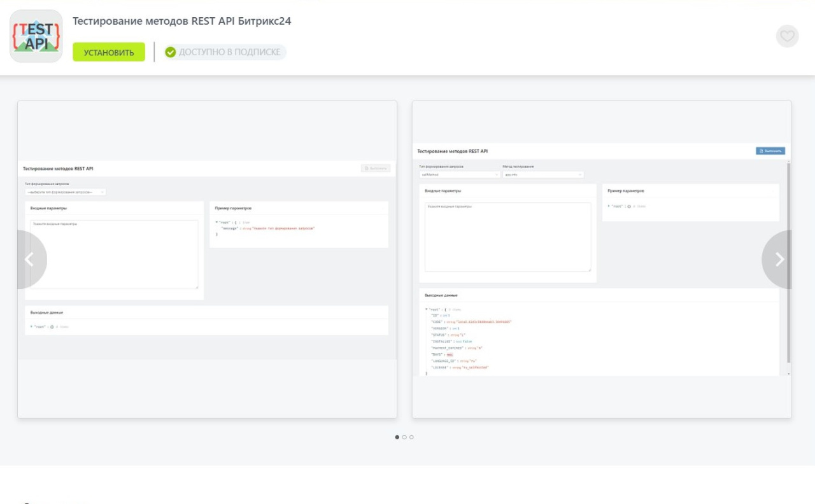Collapse root node in left Пример параметров panel
Viewport: 815px width, 504px height.
218,222
